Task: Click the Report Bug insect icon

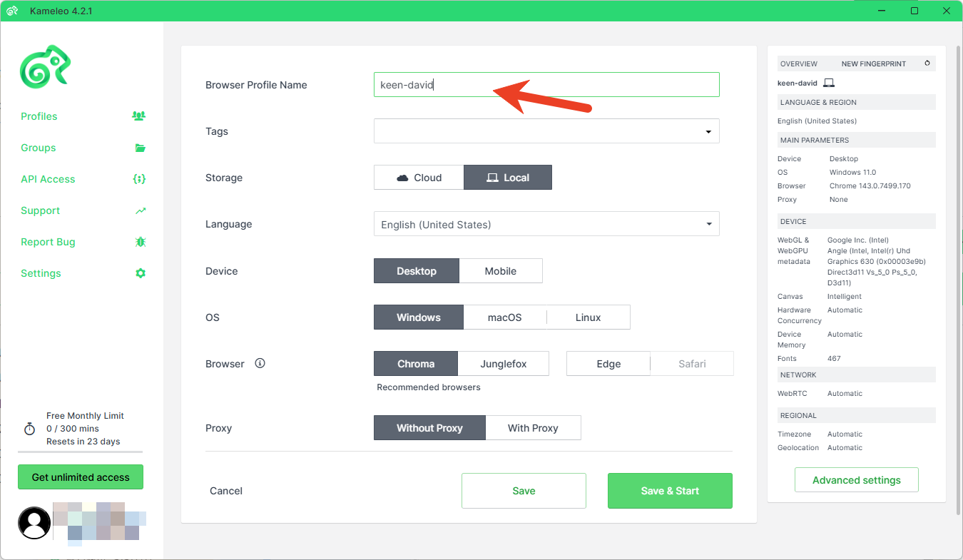Action: 141,242
